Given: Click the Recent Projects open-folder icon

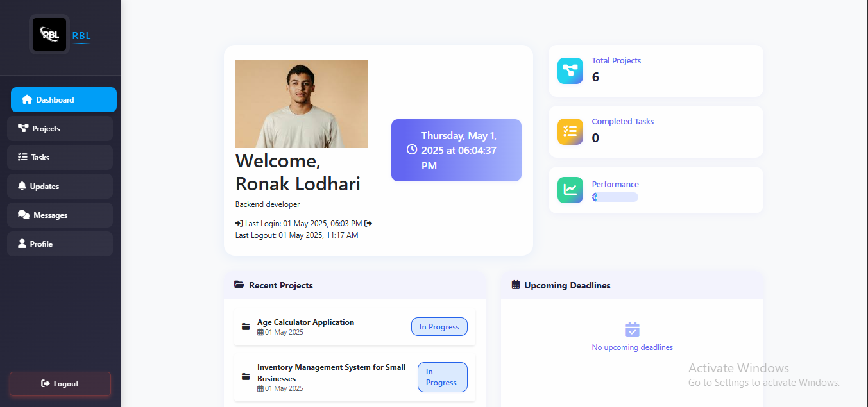Looking at the screenshot, I should pos(239,285).
